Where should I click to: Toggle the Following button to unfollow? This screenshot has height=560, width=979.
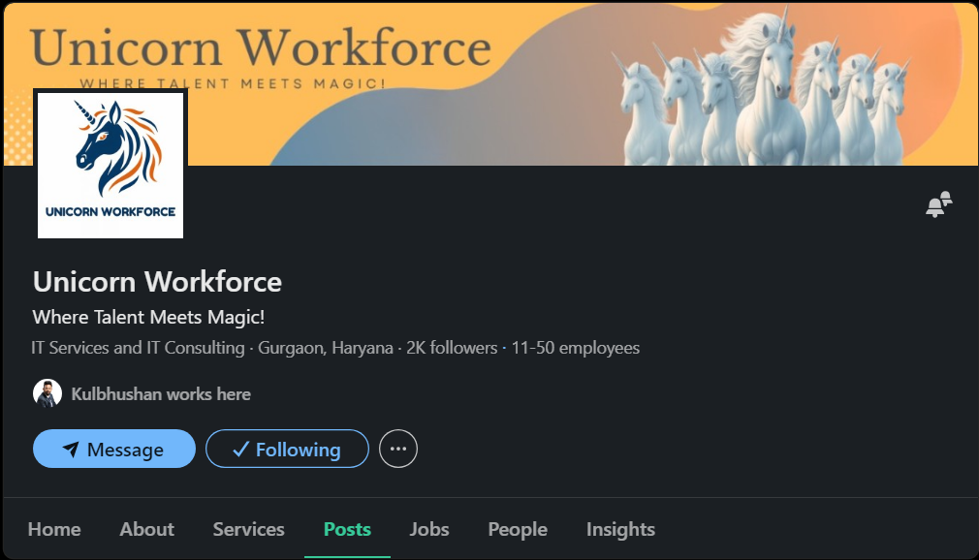287,450
